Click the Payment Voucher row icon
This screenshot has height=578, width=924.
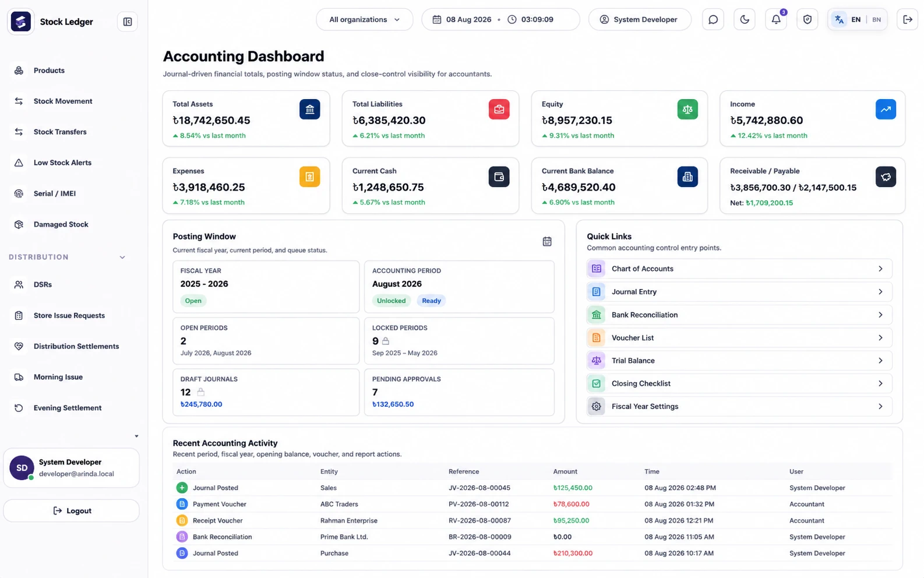(x=182, y=504)
